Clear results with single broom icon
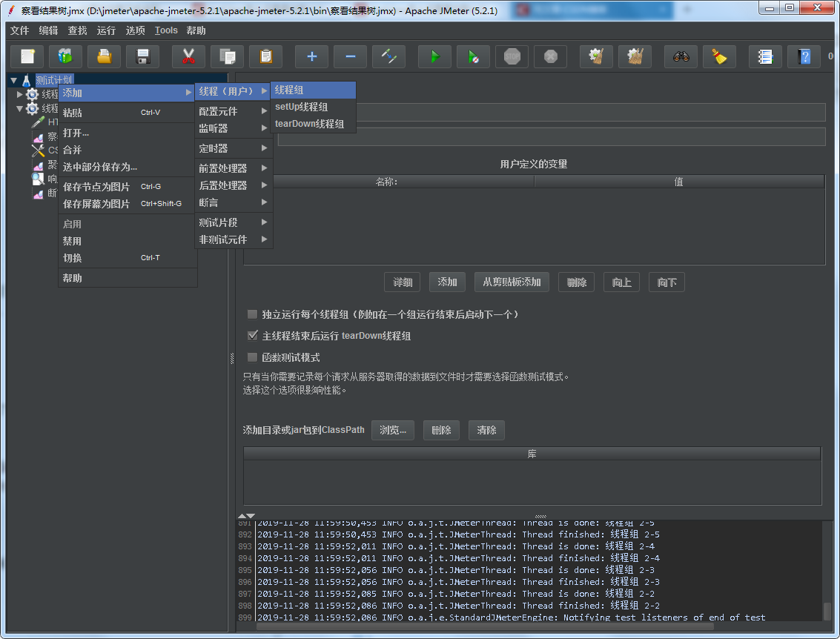This screenshot has height=639, width=840. [x=596, y=56]
